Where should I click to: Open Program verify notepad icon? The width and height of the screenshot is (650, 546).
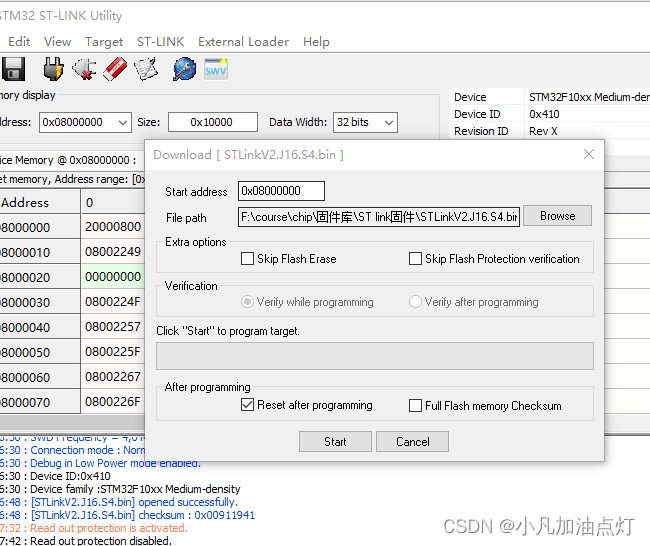click(x=146, y=69)
